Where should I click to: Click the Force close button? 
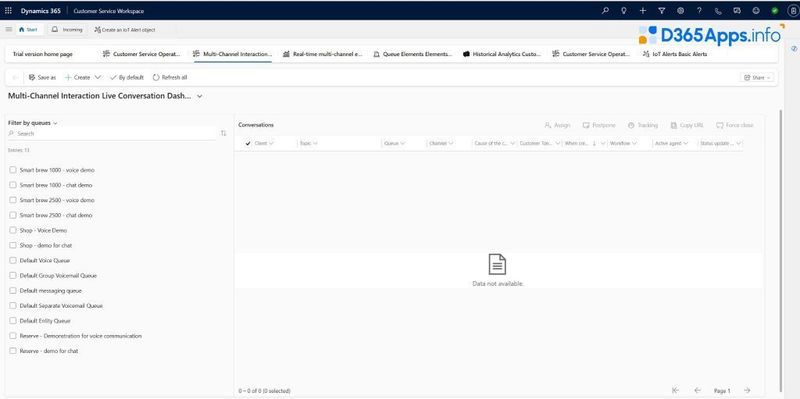coord(735,125)
